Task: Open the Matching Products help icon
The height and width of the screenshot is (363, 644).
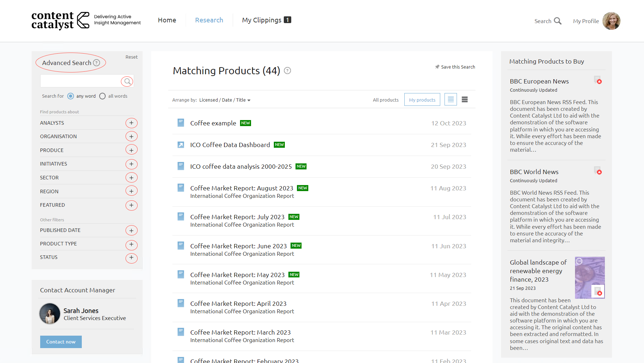Action: [x=288, y=71]
